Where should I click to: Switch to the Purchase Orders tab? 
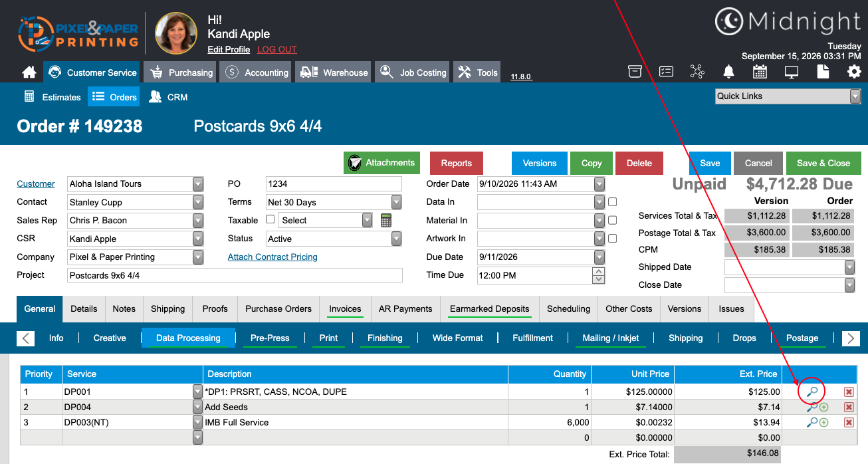(278, 308)
